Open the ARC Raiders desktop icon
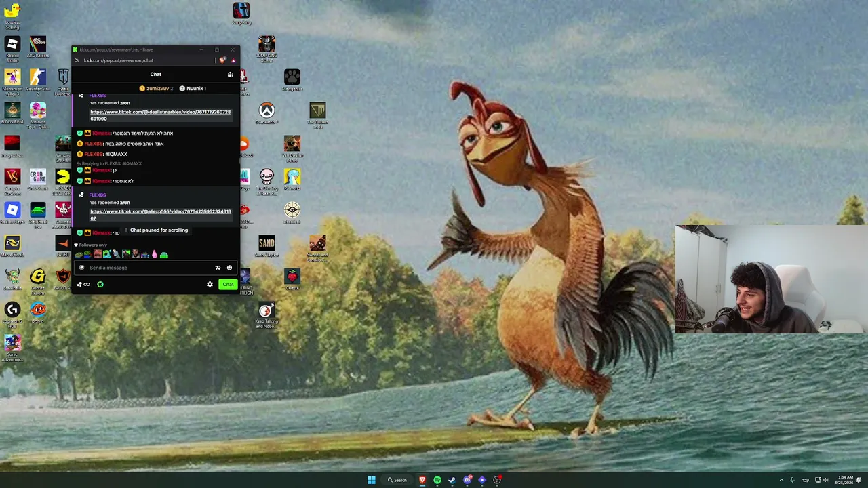This screenshot has width=868, height=488. (x=38, y=47)
